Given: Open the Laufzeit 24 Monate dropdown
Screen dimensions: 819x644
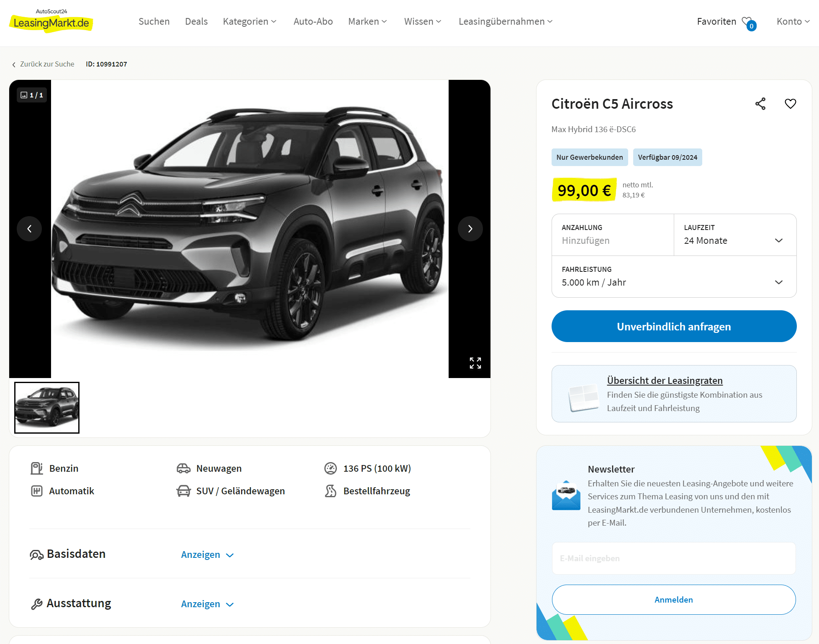Looking at the screenshot, I should 735,235.
